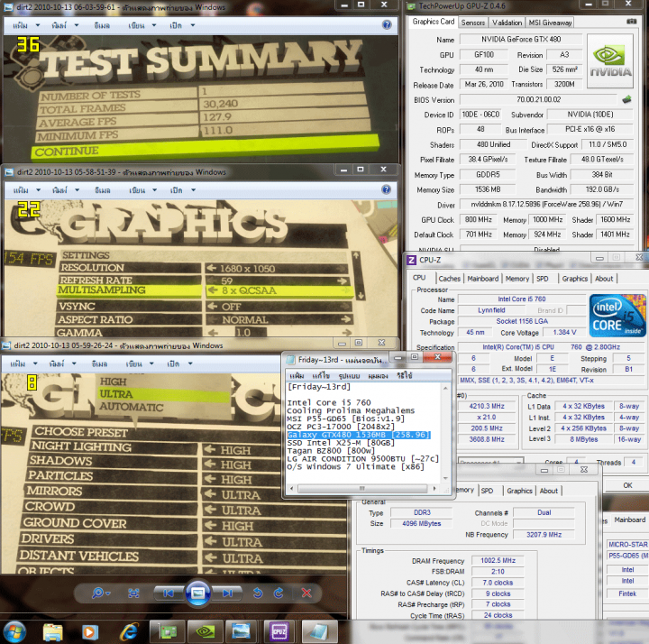Switch to the NVIDIA taskbar button
The image size is (649, 644).
[205, 632]
